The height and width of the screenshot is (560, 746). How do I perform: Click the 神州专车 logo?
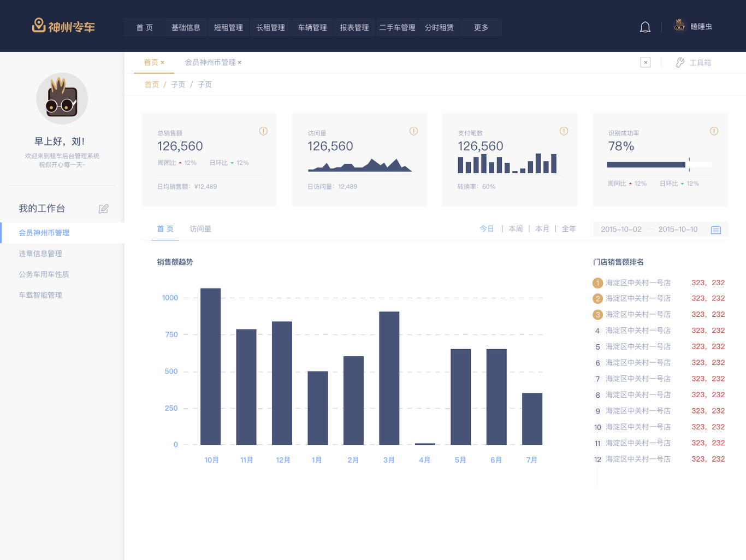coord(63,26)
